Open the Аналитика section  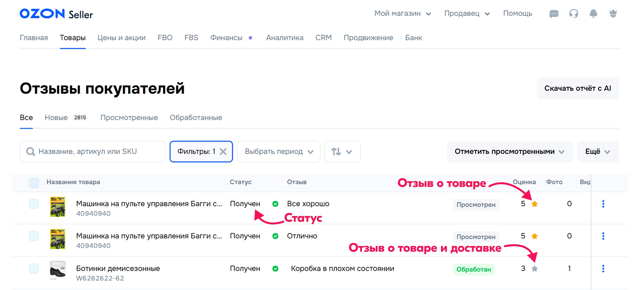(285, 38)
